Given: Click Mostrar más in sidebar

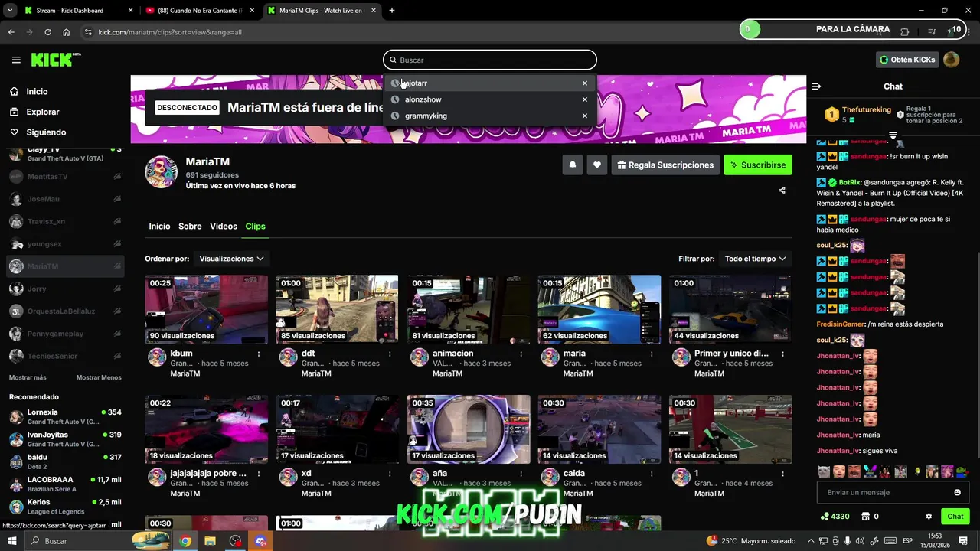Looking at the screenshot, I should pos(28,377).
